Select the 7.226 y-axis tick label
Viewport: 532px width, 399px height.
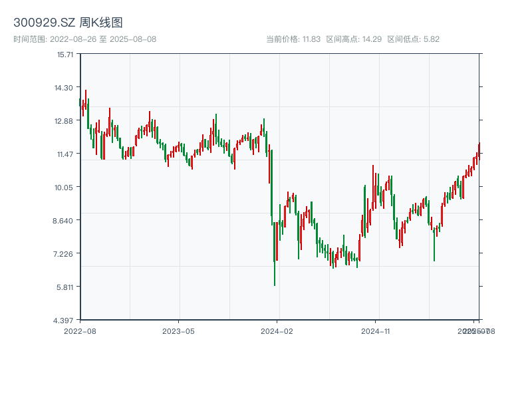65,253
